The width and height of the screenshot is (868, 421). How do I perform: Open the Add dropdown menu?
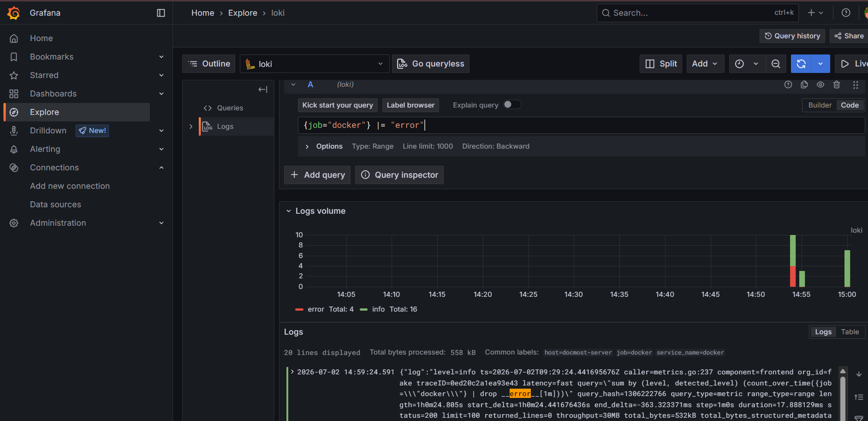point(705,64)
